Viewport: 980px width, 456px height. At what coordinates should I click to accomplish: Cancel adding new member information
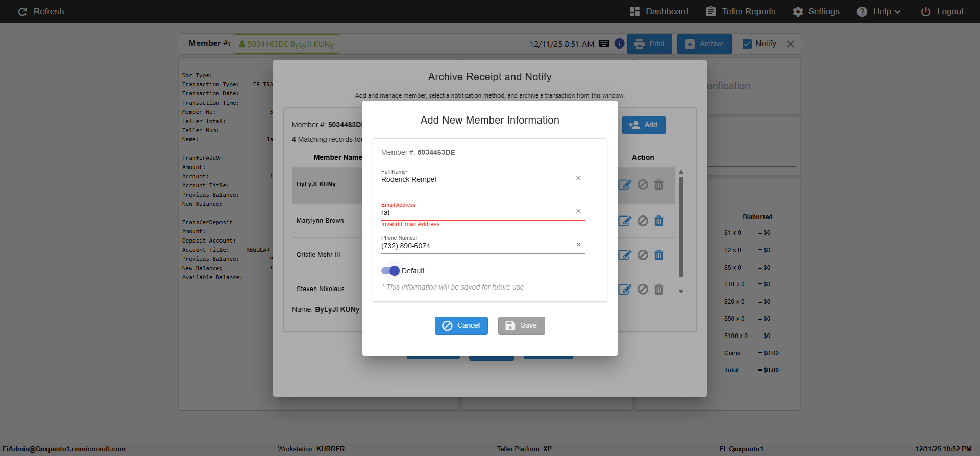pyautogui.click(x=461, y=326)
